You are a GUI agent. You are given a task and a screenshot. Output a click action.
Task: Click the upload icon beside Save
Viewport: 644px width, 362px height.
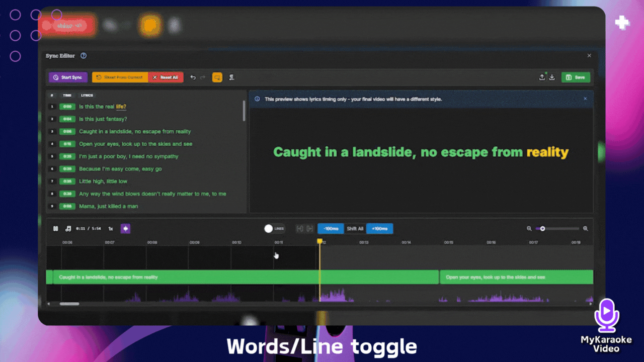pyautogui.click(x=542, y=77)
